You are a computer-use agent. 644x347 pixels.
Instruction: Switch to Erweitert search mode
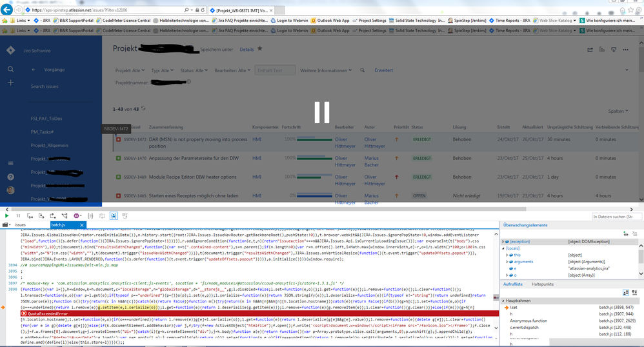(x=383, y=71)
